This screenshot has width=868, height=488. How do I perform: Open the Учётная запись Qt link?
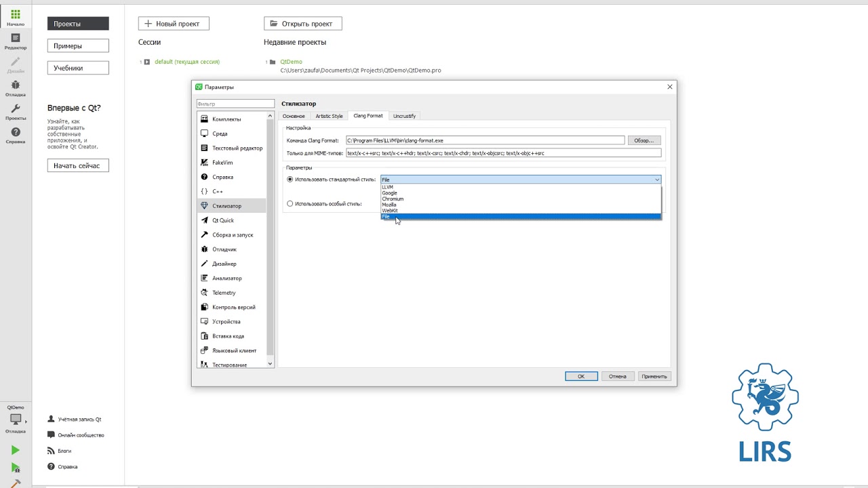pos(74,420)
